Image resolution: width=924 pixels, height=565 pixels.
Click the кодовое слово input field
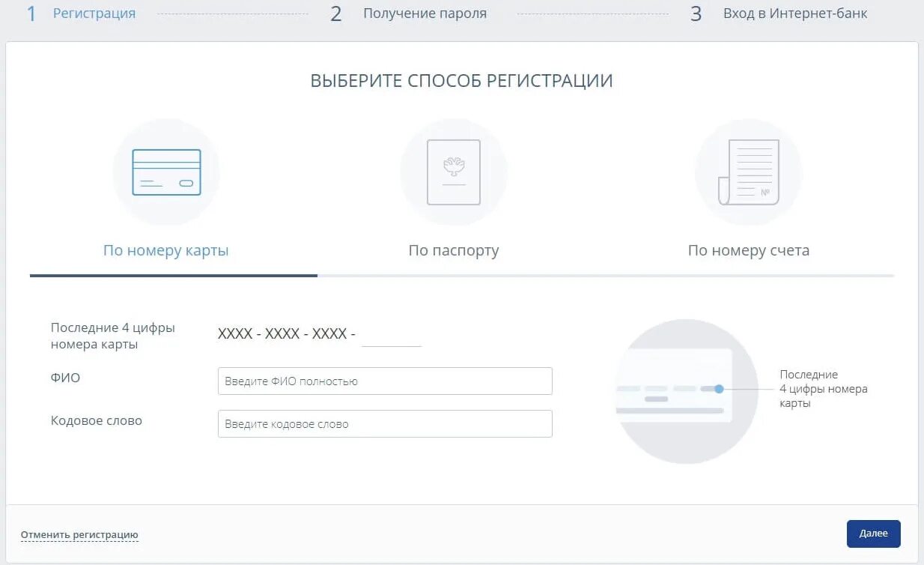click(384, 423)
